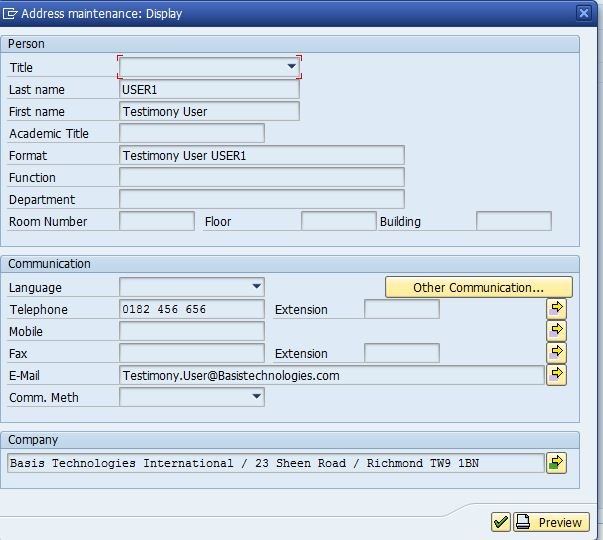Image resolution: width=603 pixels, height=540 pixels.
Task: Expand the Comm. Meth dropdown
Action: 257,396
